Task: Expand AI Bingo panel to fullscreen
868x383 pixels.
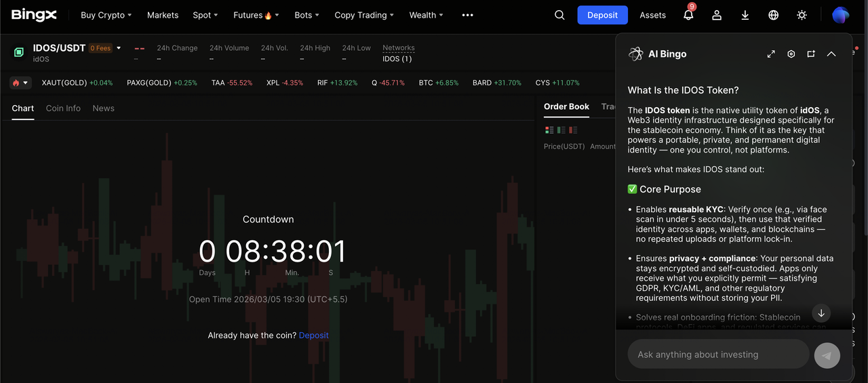Action: point(771,54)
